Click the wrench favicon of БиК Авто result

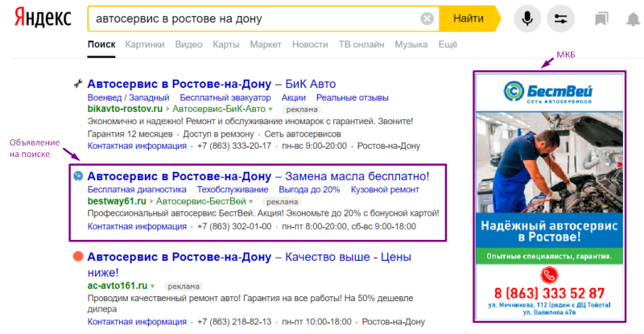pyautogui.click(x=77, y=84)
